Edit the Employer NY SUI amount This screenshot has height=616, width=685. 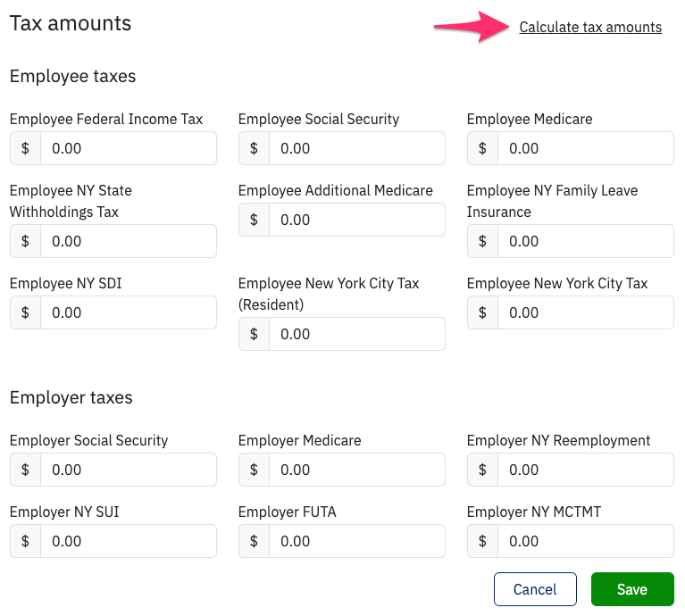pyautogui.click(x=128, y=541)
